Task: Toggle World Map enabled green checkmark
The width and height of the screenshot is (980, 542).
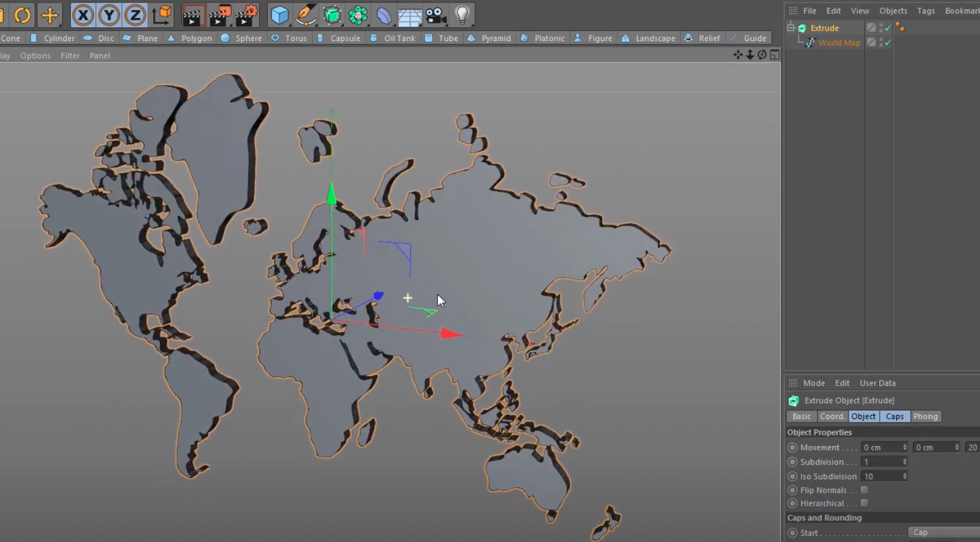Action: [888, 43]
